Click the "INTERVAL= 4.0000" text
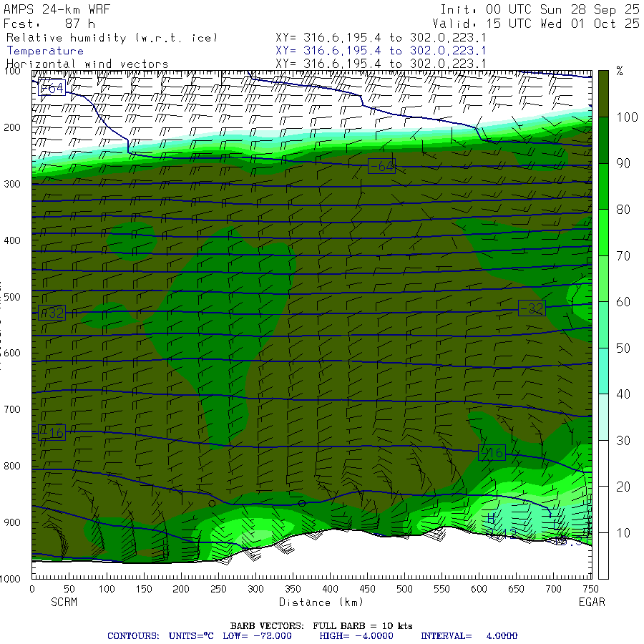 (x=469, y=636)
